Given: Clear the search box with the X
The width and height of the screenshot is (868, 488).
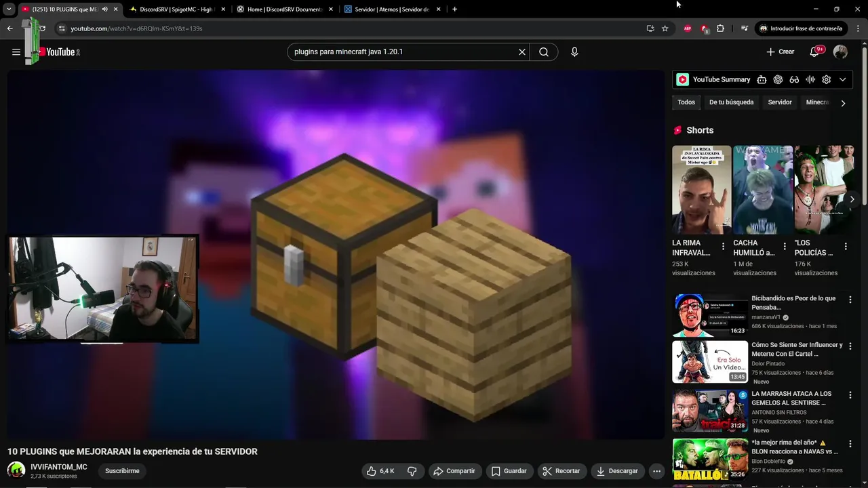Looking at the screenshot, I should pyautogui.click(x=522, y=52).
